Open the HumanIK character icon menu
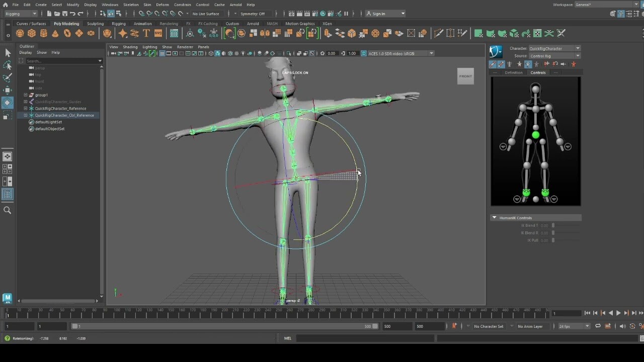This screenshot has width=644, height=362. coord(495,50)
